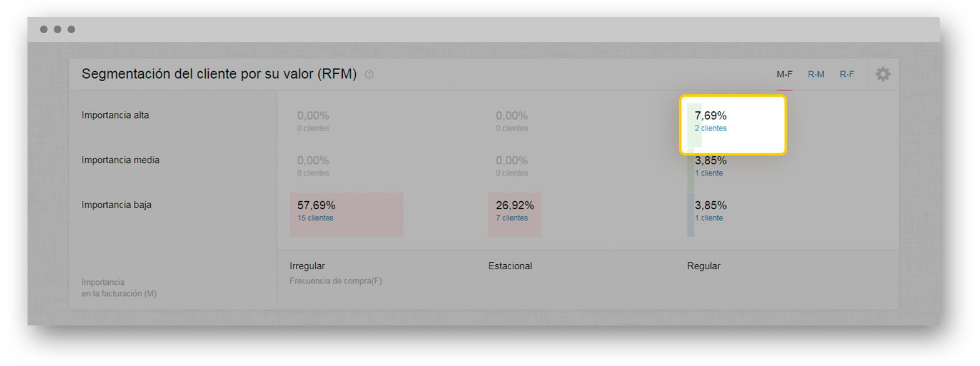Switch to the R-M tab
Screen dimensions: 980x366
816,74
